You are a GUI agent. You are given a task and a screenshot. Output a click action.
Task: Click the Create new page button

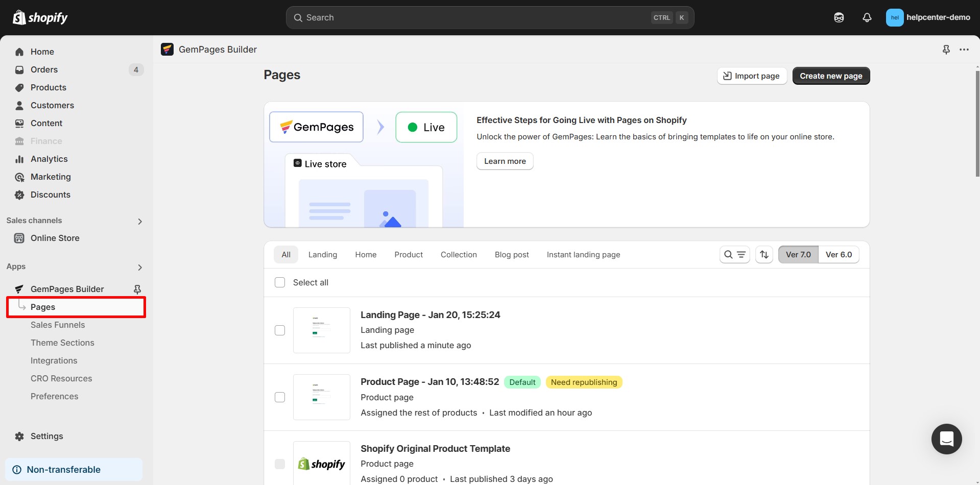tap(831, 76)
